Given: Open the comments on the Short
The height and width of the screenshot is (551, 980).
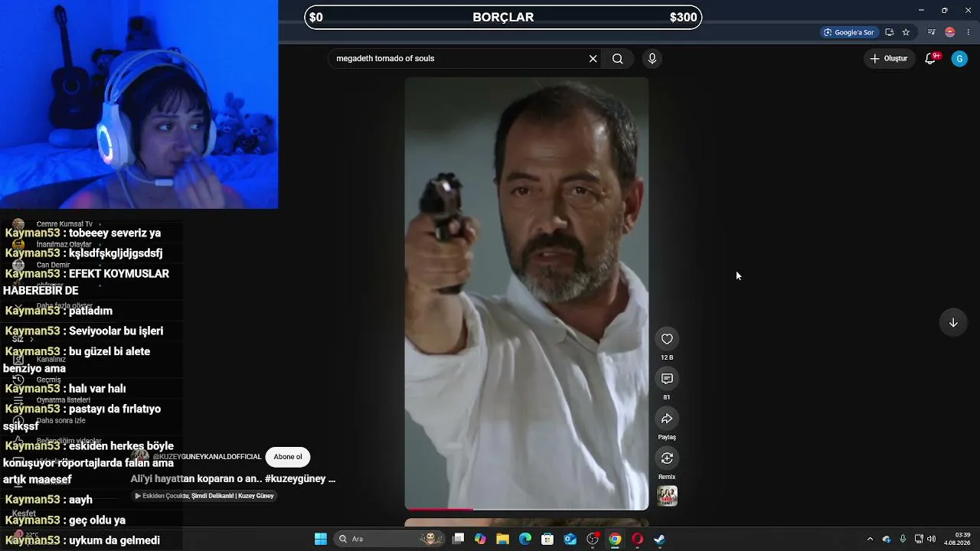Looking at the screenshot, I should [667, 379].
